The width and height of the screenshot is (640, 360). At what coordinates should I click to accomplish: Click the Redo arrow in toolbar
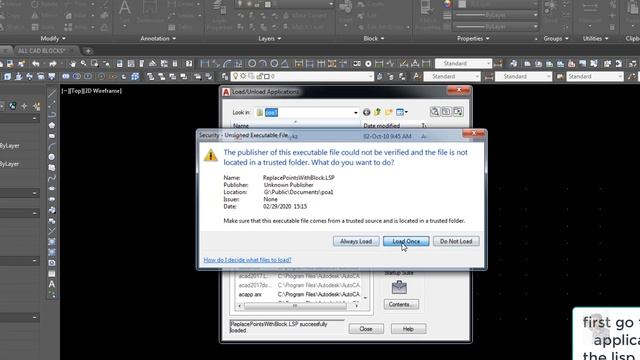point(53,64)
